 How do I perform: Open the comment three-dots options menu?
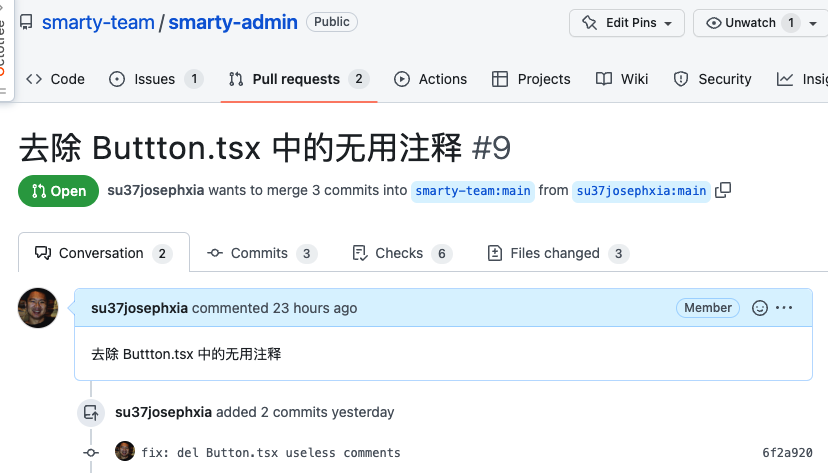784,308
